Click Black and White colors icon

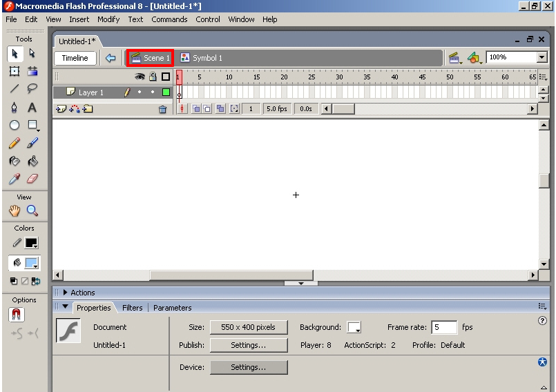pos(14,281)
